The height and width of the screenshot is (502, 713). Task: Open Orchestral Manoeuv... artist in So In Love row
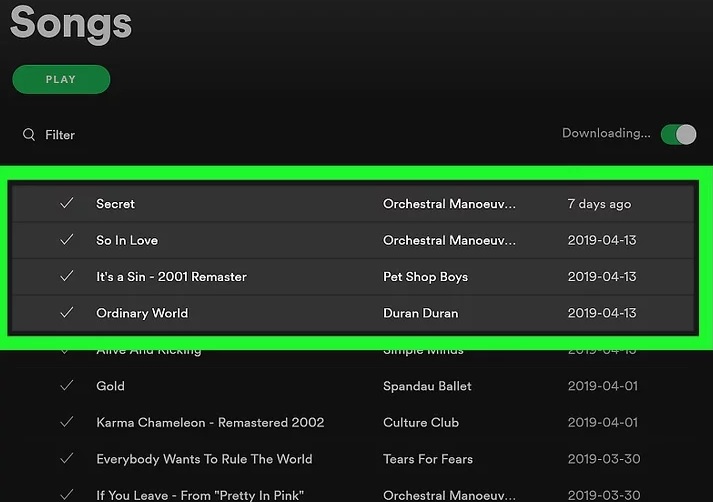[449, 240]
